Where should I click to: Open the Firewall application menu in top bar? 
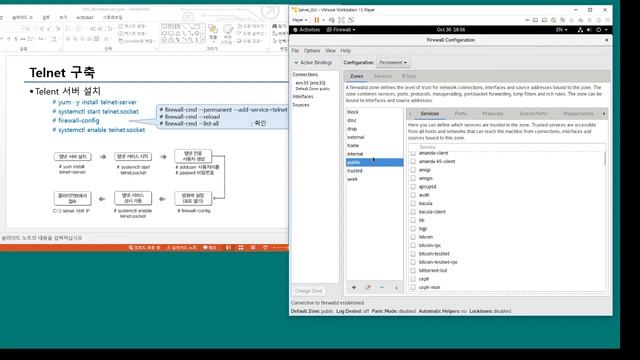[x=341, y=30]
